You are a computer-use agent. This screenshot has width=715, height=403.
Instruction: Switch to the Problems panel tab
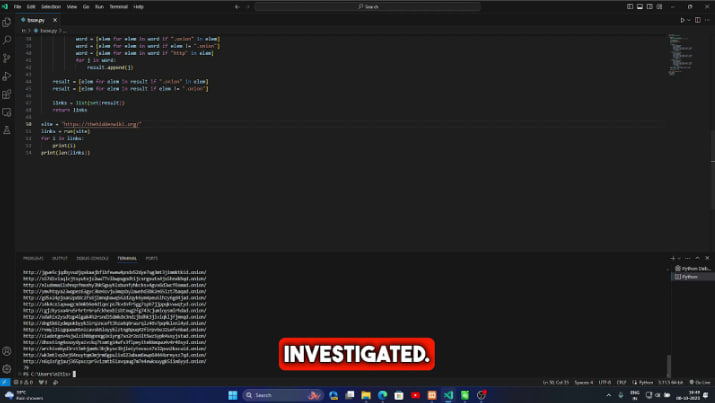pos(33,258)
